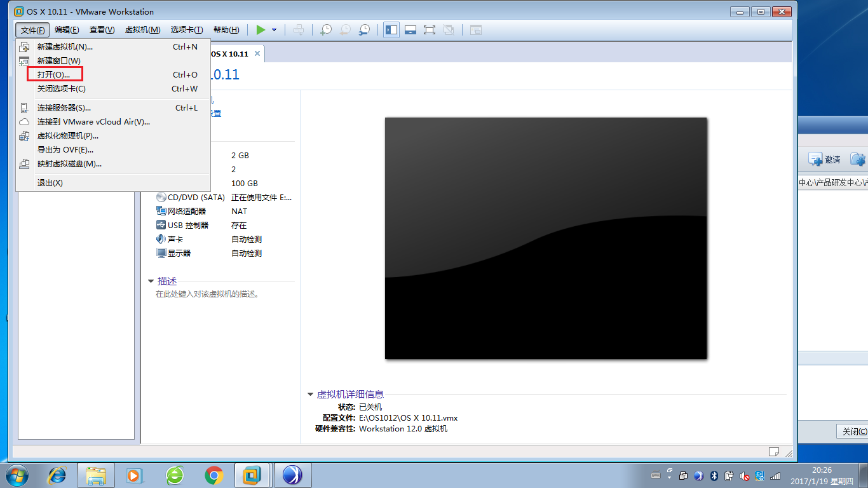The image size is (868, 488).
Task: Click the 配置文件 path E:\OS1012\OS X 10.11.vmx
Action: (x=408, y=418)
